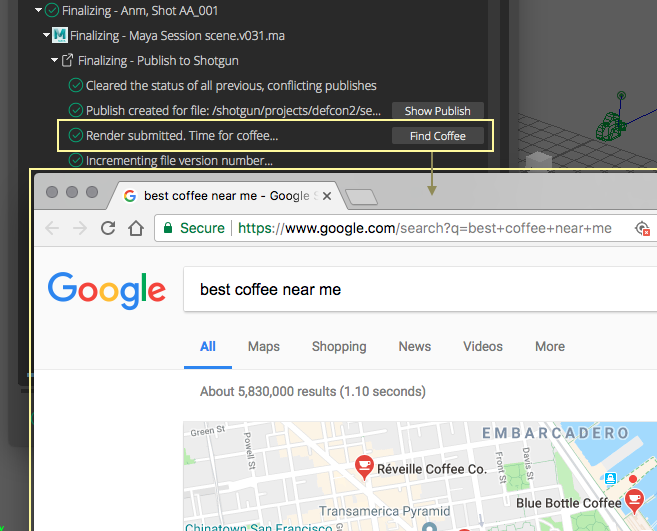Collapse the Finalizing - Publish to Shotgun row
Viewport: 657px width, 531px height.
[x=54, y=60]
